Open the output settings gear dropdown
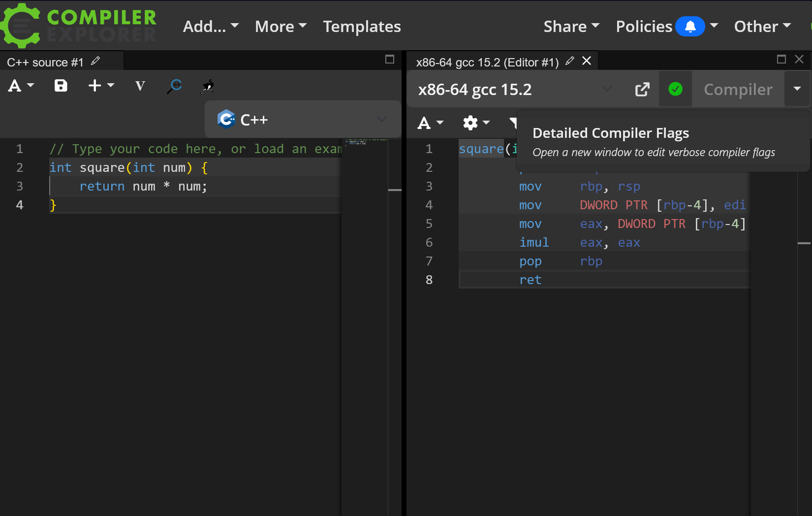This screenshot has width=812, height=516. tap(476, 123)
